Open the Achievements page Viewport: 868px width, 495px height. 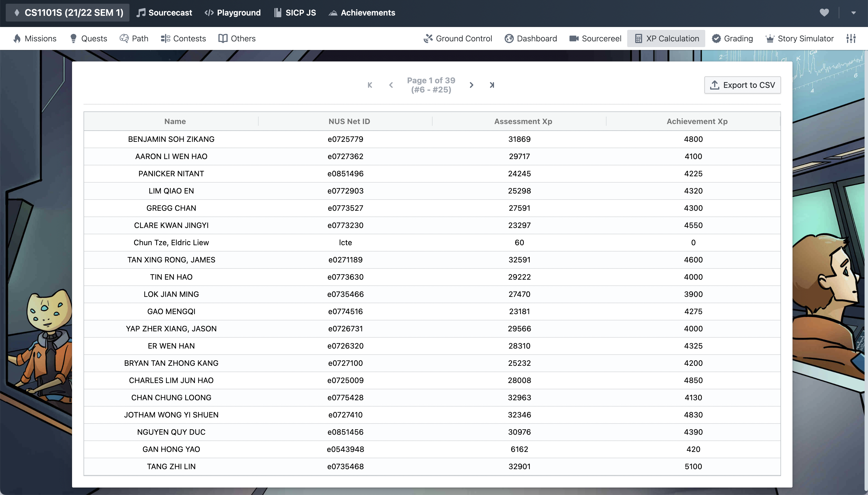(x=362, y=13)
